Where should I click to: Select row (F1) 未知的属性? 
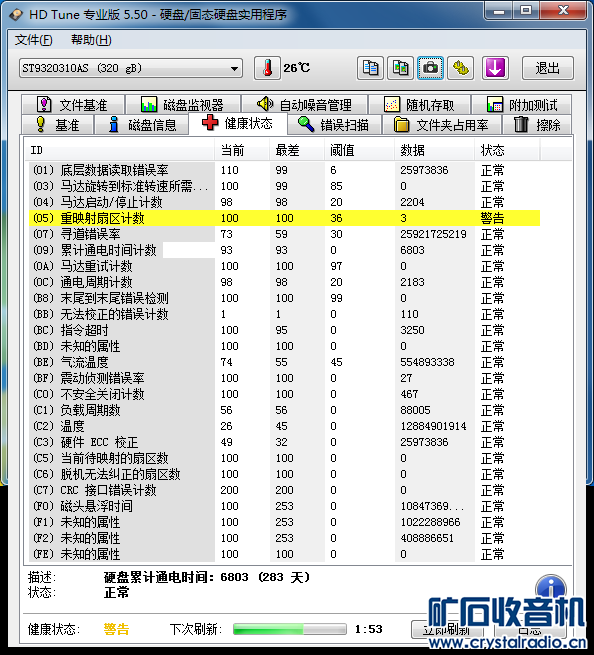(284, 522)
